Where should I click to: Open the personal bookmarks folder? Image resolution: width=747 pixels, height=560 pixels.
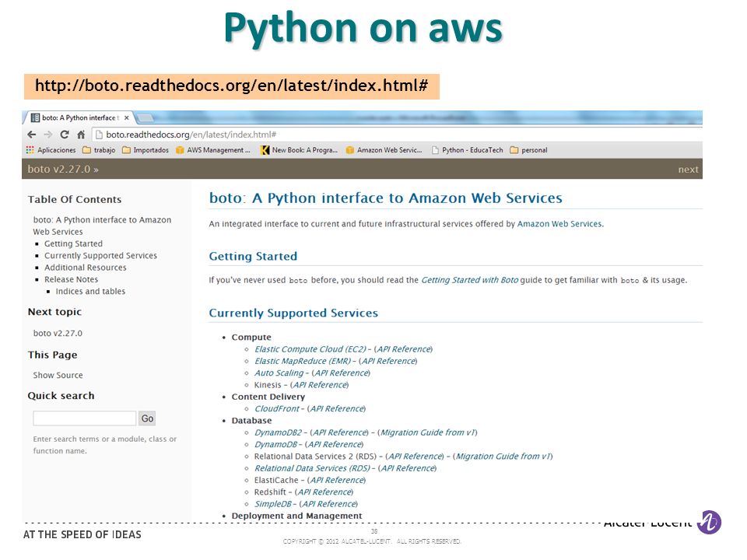tap(529, 150)
